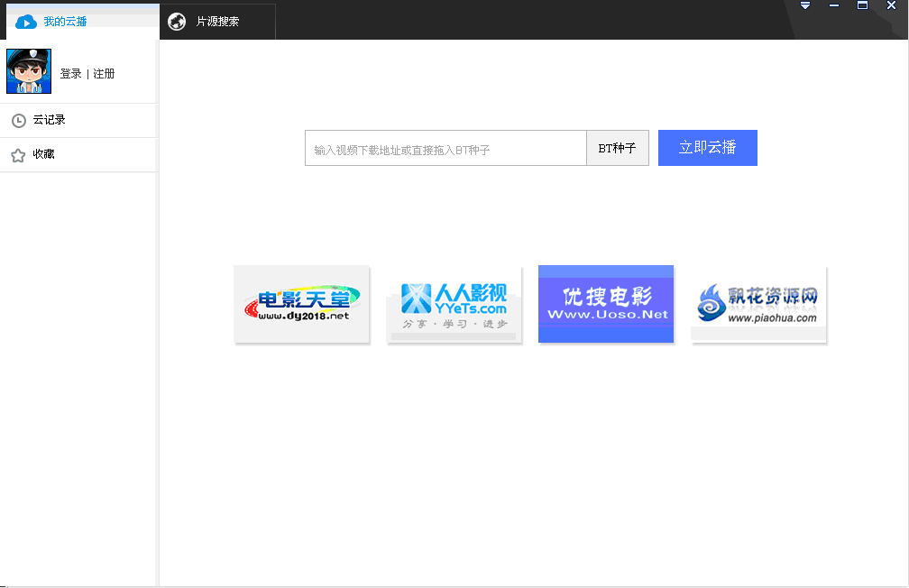Click the police avatar profile picture
The height and width of the screenshot is (588, 909).
coord(29,70)
